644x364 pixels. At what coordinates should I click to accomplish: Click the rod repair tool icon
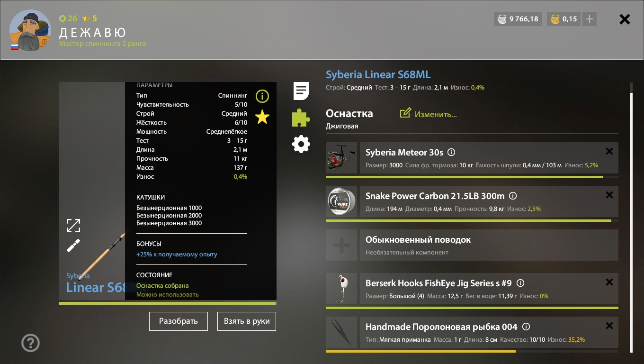(73, 246)
